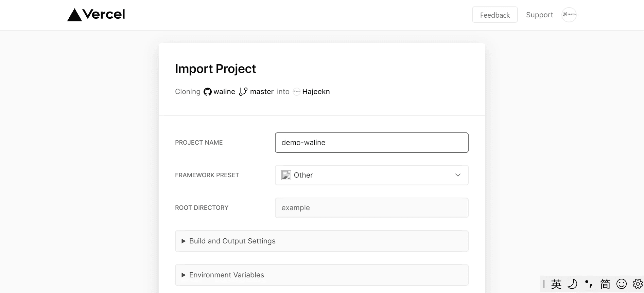This screenshot has width=644, height=293.
Task: Click the Import Project heading
Action: point(215,69)
